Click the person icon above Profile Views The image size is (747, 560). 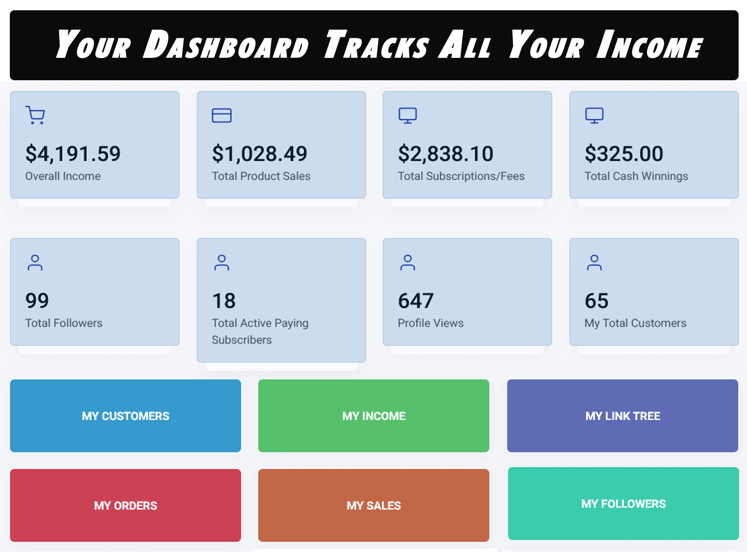point(408,262)
